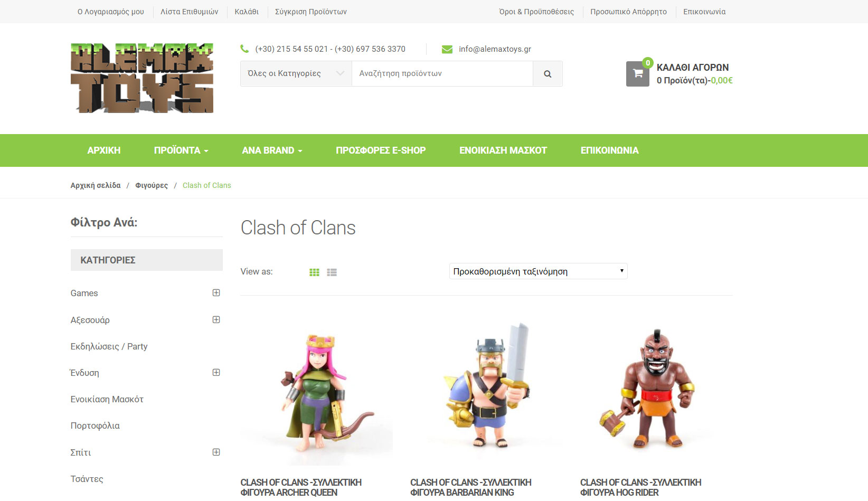Click the Alemax Toys logo

click(x=142, y=78)
